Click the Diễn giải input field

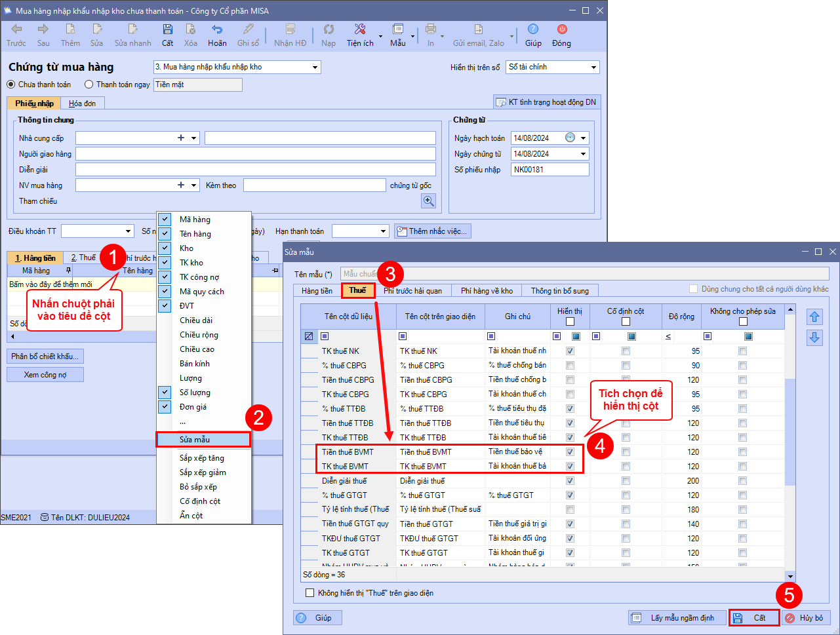(x=255, y=170)
